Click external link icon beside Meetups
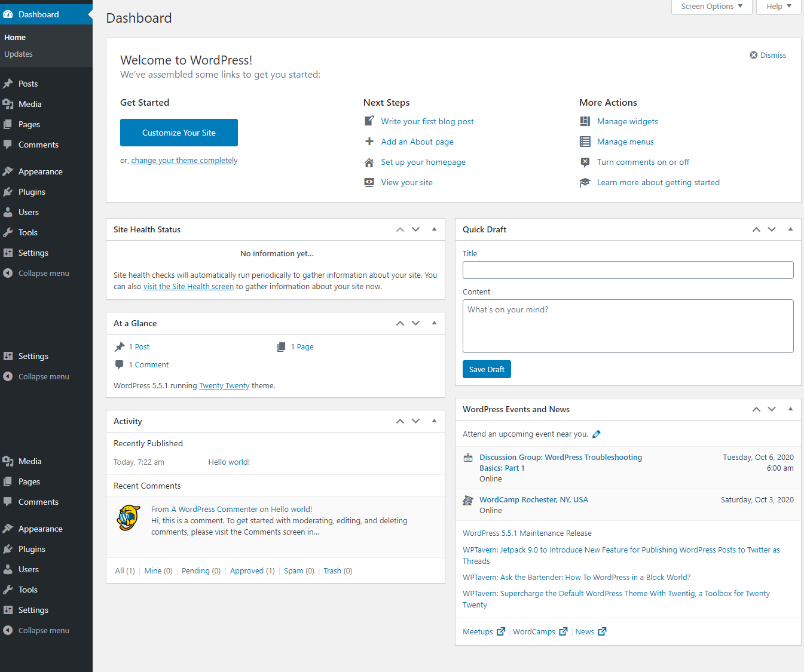The image size is (804, 672). coord(501,631)
